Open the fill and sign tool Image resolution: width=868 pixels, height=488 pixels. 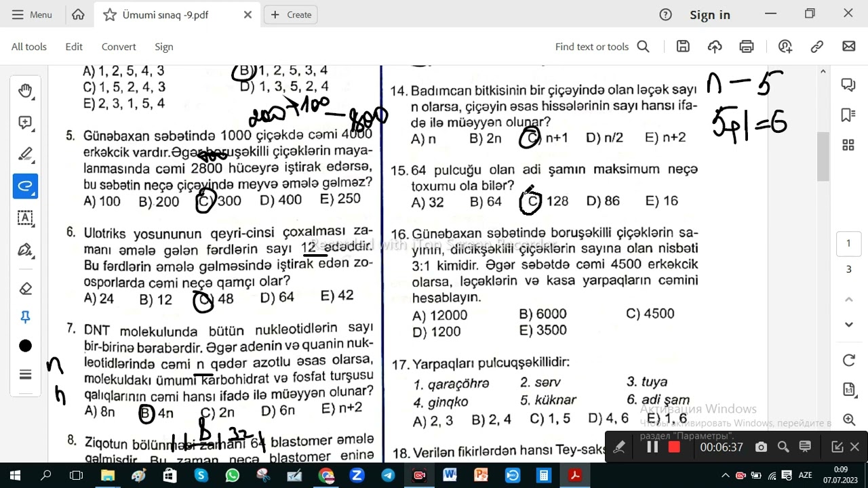(25, 249)
